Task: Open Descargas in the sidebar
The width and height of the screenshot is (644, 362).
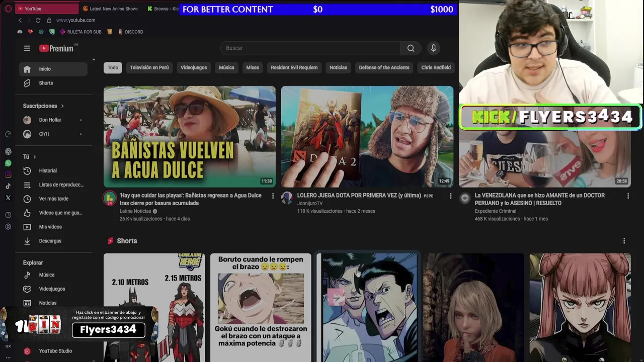Action: (x=53, y=241)
